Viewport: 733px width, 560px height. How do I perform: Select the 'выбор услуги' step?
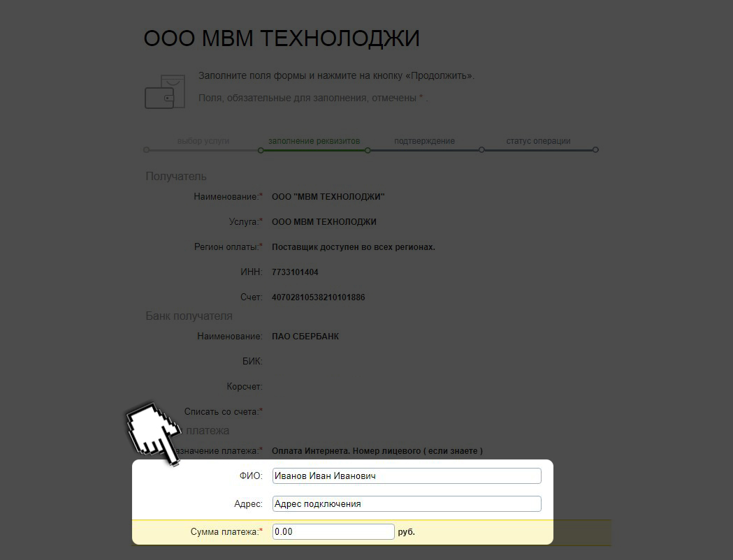[203, 141]
